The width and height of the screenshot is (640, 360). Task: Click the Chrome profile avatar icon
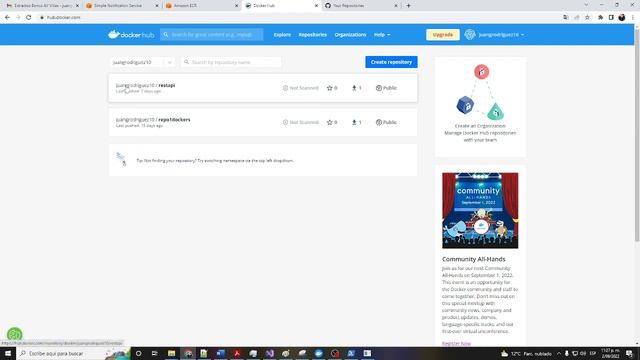(x=622, y=17)
